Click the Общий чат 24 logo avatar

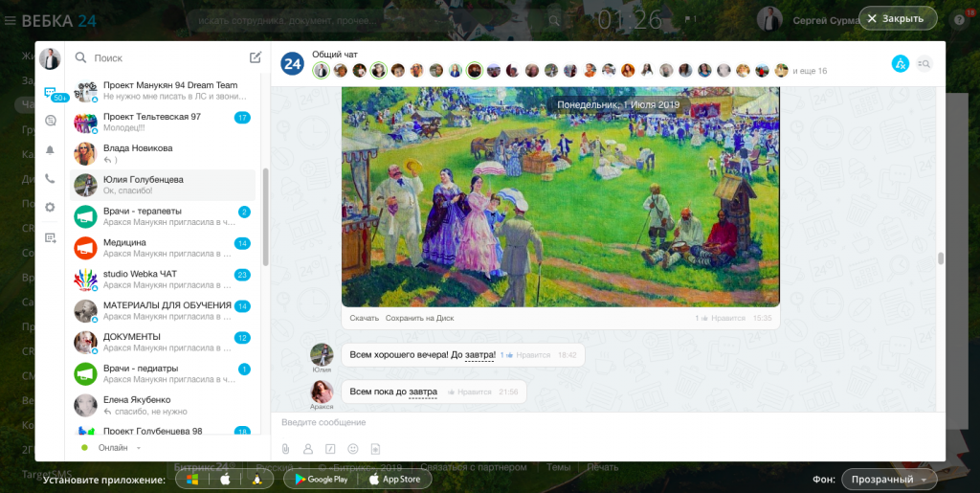pyautogui.click(x=293, y=63)
